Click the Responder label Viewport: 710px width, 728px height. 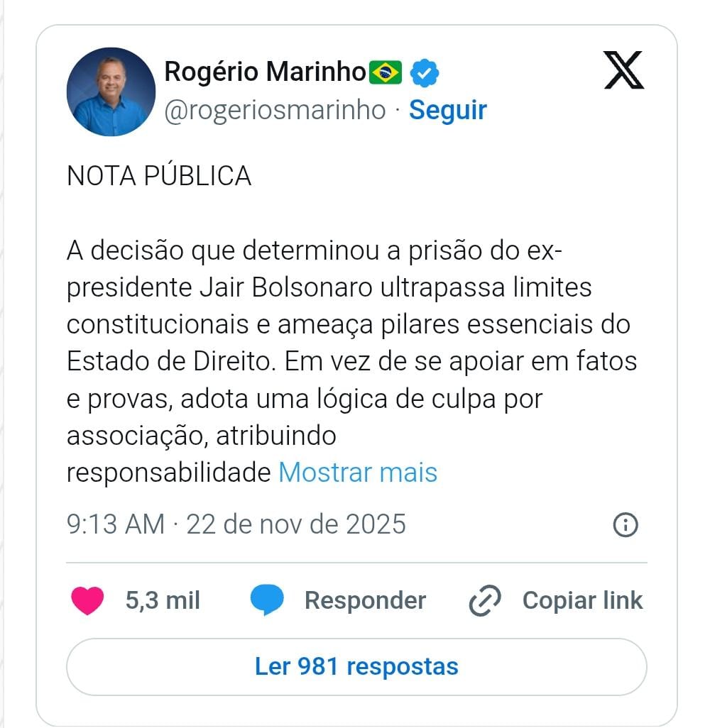pyautogui.click(x=365, y=600)
